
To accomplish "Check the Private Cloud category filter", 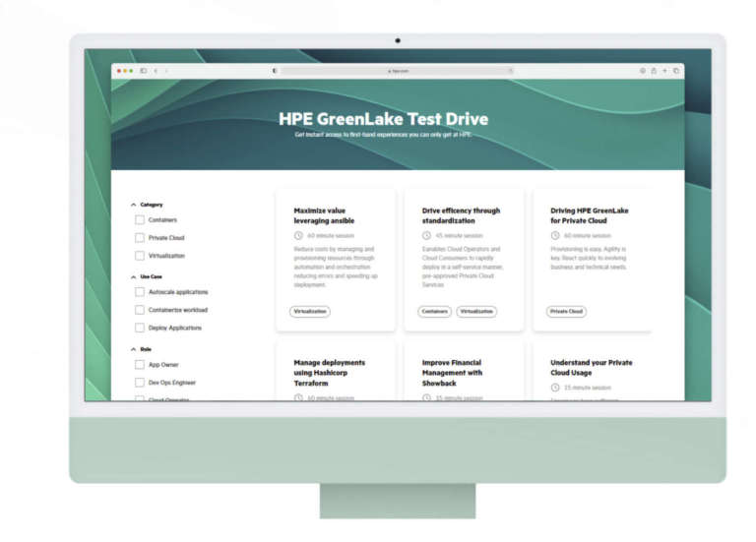I will click(x=140, y=237).
